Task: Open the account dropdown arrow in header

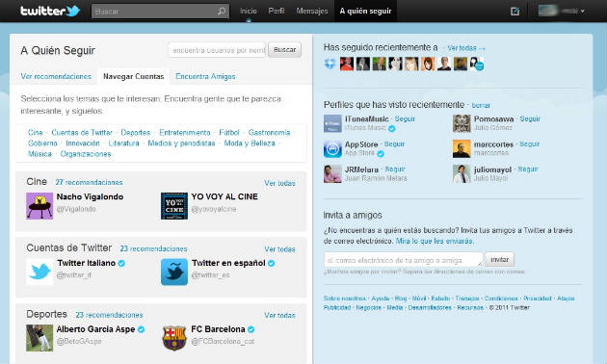Action: pos(583,12)
